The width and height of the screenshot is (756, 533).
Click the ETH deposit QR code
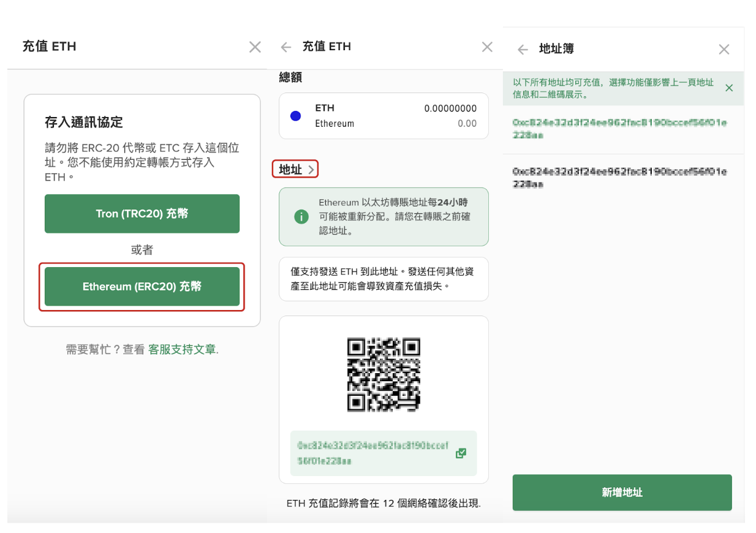[384, 374]
